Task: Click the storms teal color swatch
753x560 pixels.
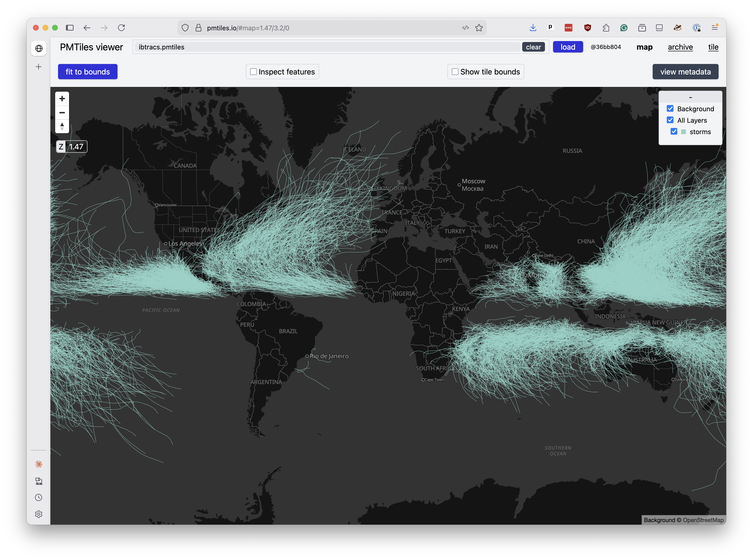Action: [x=683, y=132]
